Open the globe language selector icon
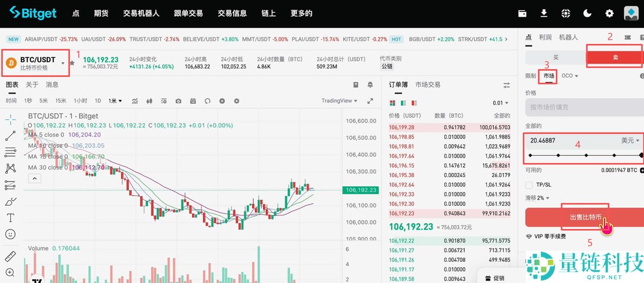The image size is (644, 283). pyautogui.click(x=566, y=13)
